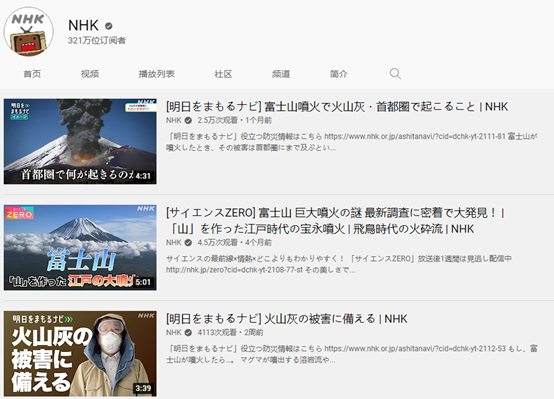Viewport: 554px width, 399px height.
Task: Open title 富士山噴火で火山灰・首都圏で起こること
Action: [337, 106]
